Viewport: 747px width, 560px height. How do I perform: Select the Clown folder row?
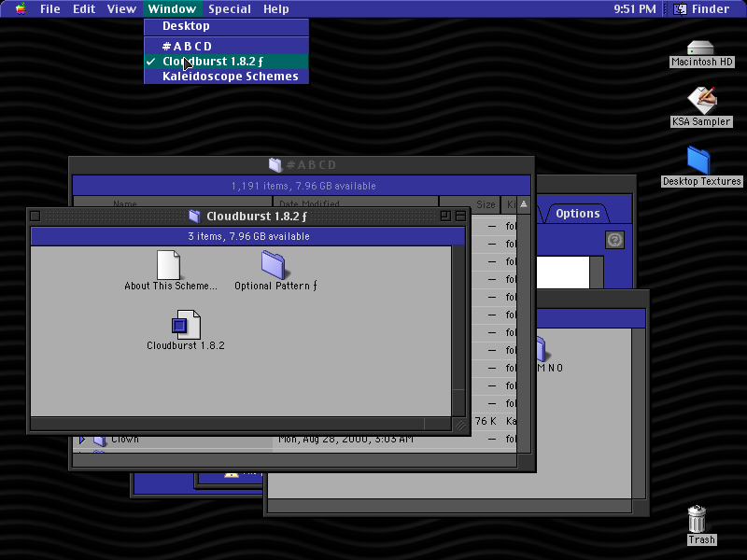point(294,439)
